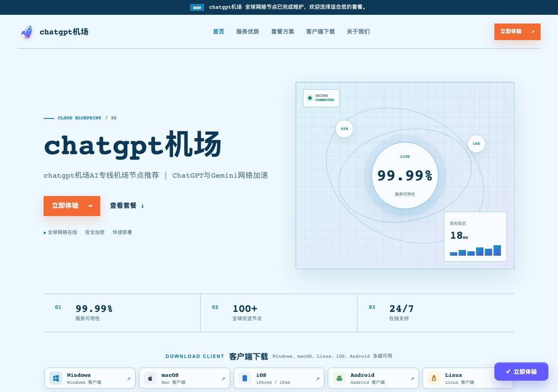Open the Windows 客户端 download card
Screen dimensions: 558x392
coord(90,378)
